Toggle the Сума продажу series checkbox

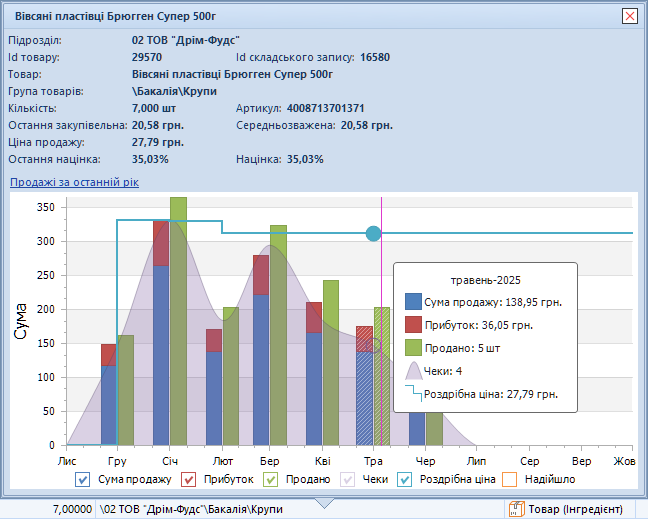(84, 480)
